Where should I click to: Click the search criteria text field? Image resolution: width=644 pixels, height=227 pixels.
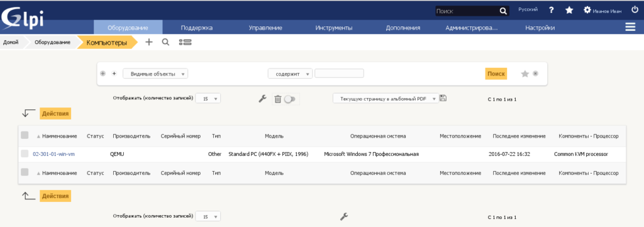pos(339,74)
